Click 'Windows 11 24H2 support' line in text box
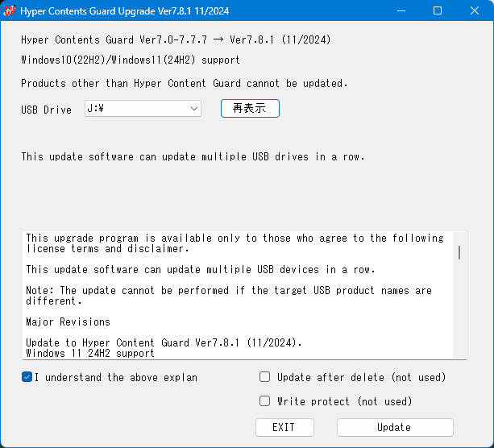The image size is (494, 448). click(x=90, y=353)
